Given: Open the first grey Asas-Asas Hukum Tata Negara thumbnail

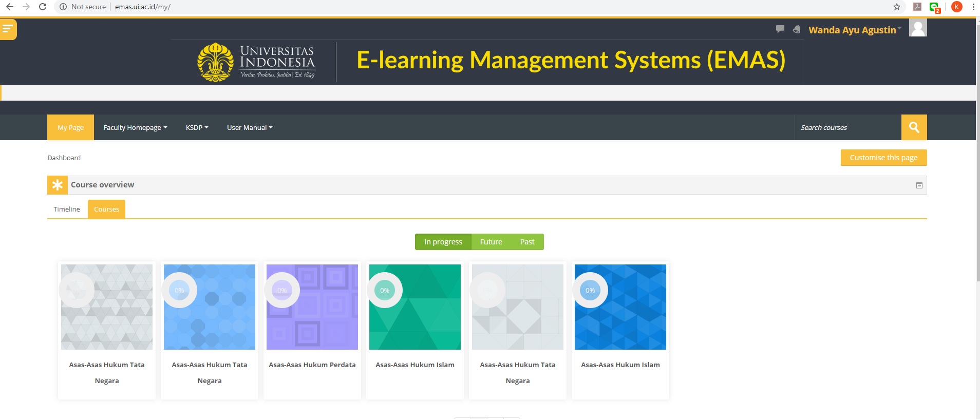Looking at the screenshot, I should 107,307.
